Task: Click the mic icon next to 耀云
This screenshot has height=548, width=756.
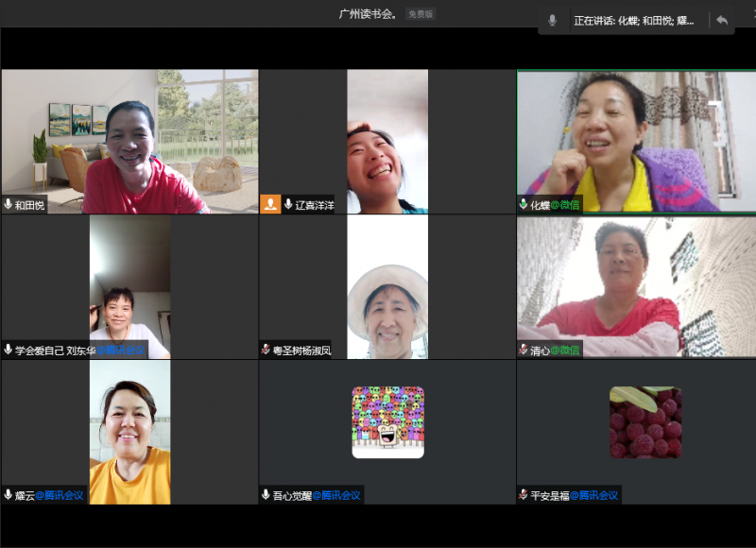Action: [9, 494]
